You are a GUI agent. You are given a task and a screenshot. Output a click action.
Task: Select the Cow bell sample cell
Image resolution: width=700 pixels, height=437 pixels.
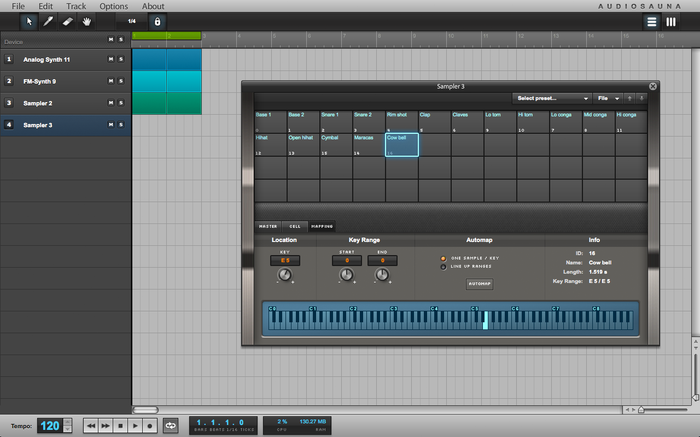[x=402, y=144]
